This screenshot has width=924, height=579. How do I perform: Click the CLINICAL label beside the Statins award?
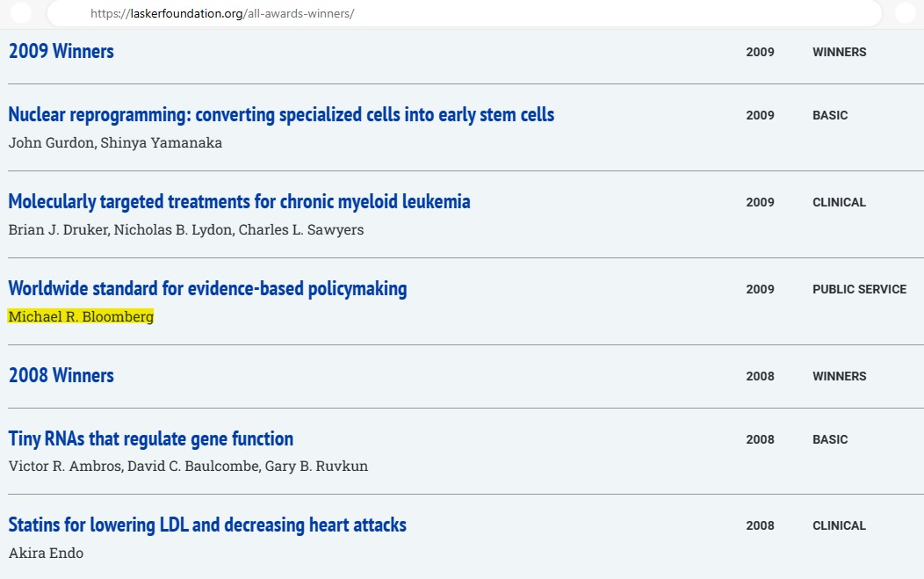pos(839,525)
